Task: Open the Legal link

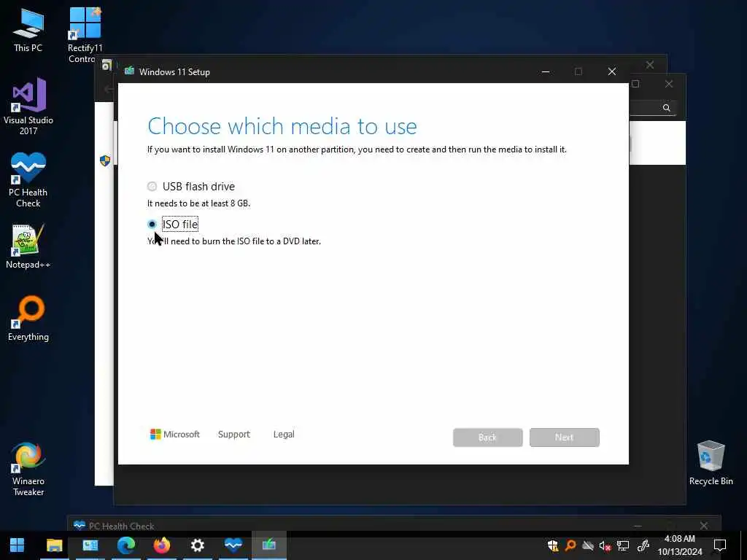Action: [x=284, y=434]
